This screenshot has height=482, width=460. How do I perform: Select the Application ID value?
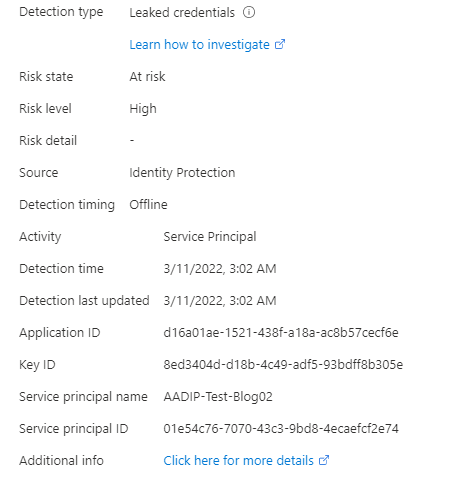point(281,333)
